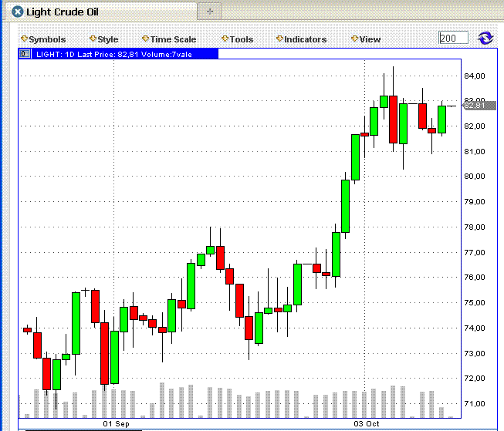The height and width of the screenshot is (431, 504).
Task: Click the bar count field showing 200
Action: click(453, 38)
